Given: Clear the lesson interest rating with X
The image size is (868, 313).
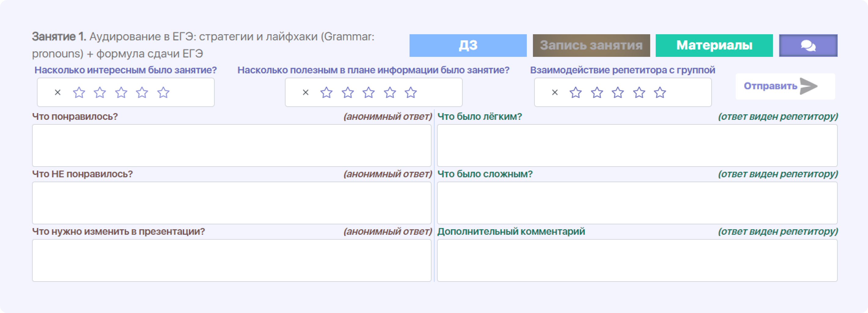Looking at the screenshot, I should pyautogui.click(x=58, y=92).
